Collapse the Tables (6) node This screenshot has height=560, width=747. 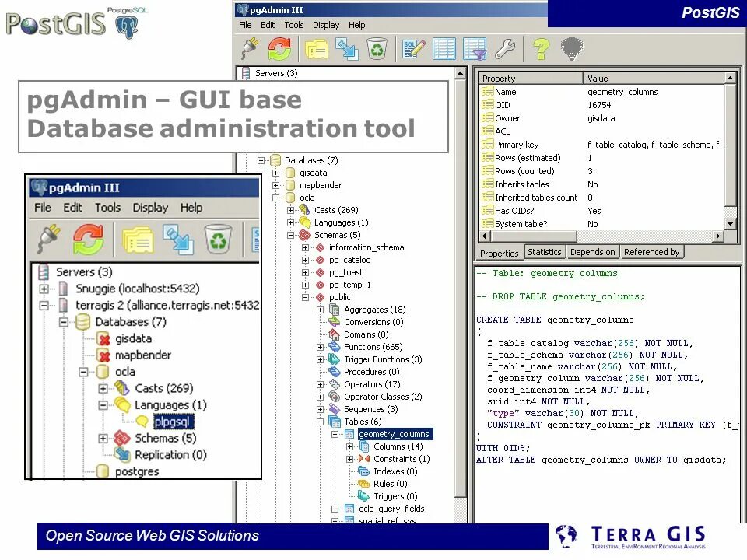coord(320,422)
